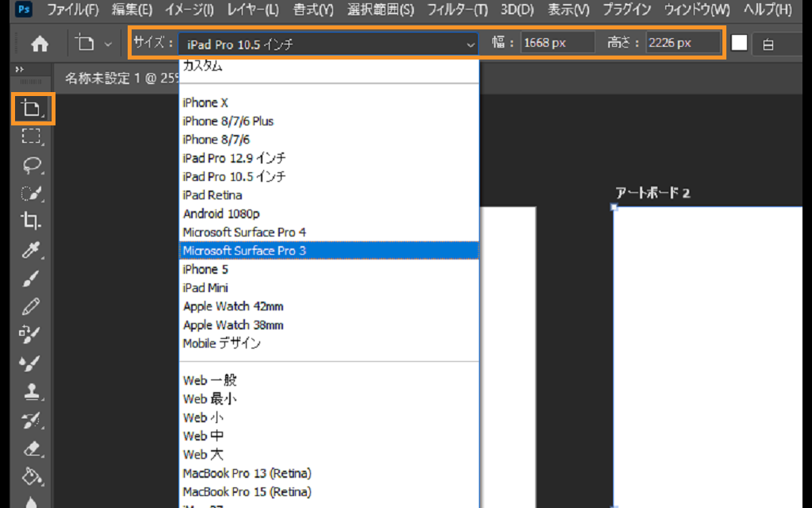Screen dimensions: 812x508
Task: Choose カスタム from the size list
Action: [x=328, y=66]
